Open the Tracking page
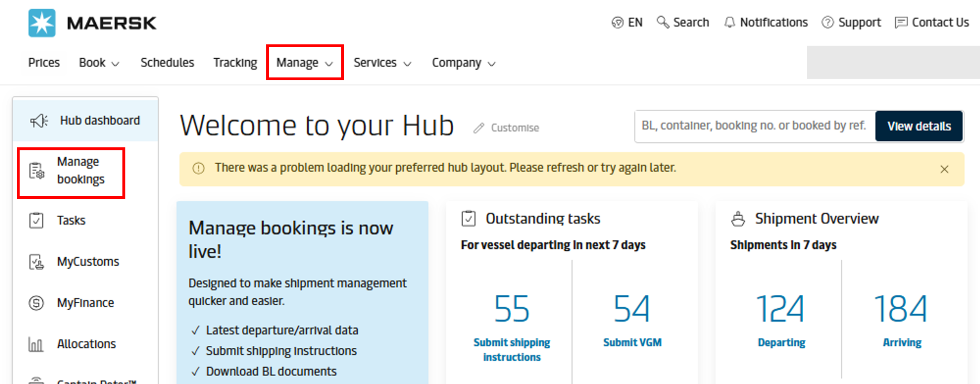Viewport: 980px width, 384px height. tap(235, 63)
